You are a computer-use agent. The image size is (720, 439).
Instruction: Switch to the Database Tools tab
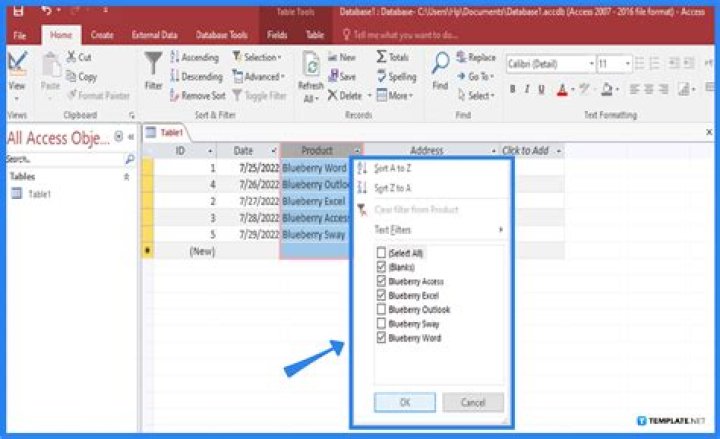click(221, 35)
